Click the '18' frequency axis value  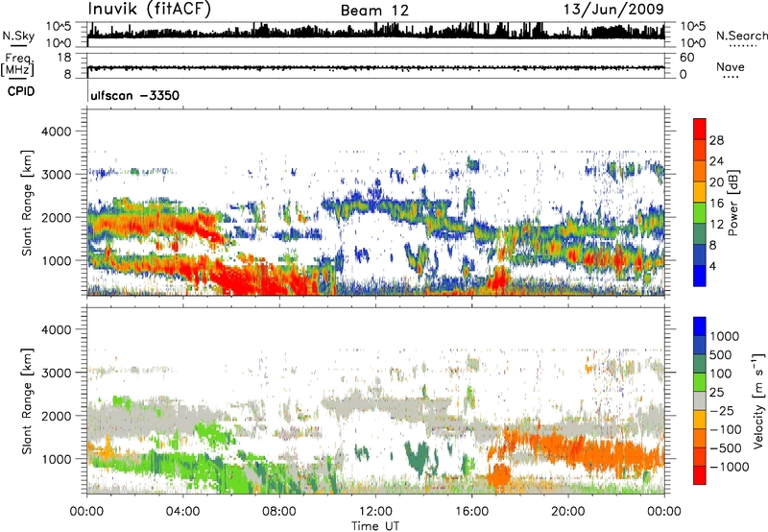pos(64,58)
